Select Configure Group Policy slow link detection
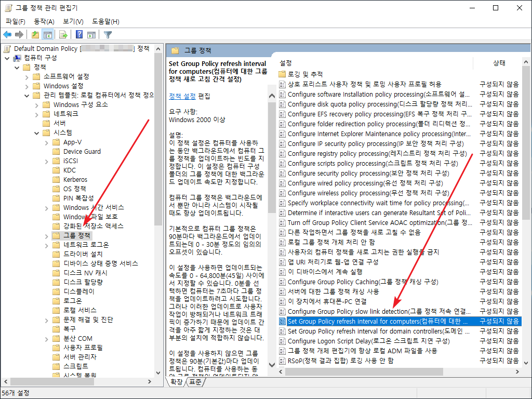The width and height of the screenshot is (532, 399). pos(400,312)
